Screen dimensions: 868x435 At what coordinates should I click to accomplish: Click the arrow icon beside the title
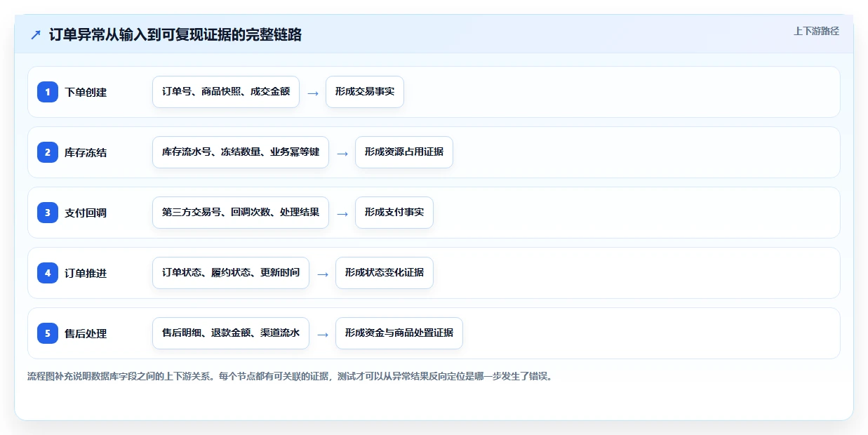(35, 34)
